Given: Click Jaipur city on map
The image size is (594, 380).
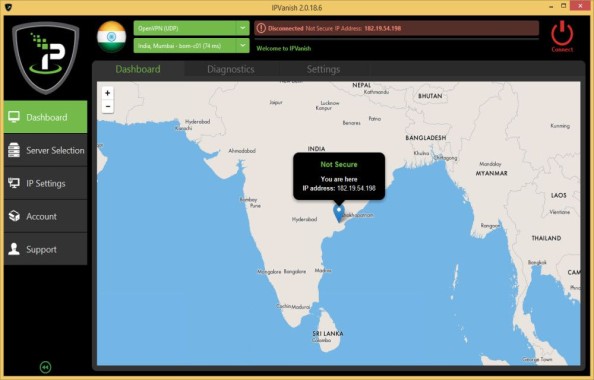Looking at the screenshot, I should pyautogui.click(x=276, y=102).
